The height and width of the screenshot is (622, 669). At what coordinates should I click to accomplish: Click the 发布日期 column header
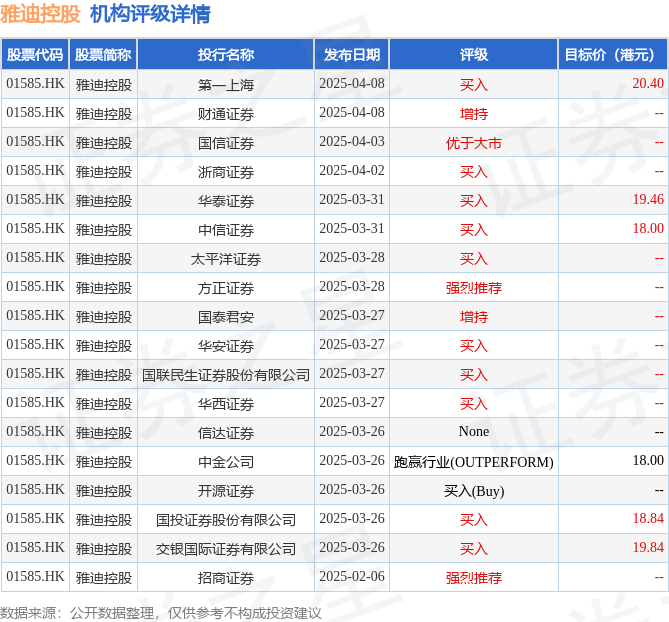click(352, 55)
